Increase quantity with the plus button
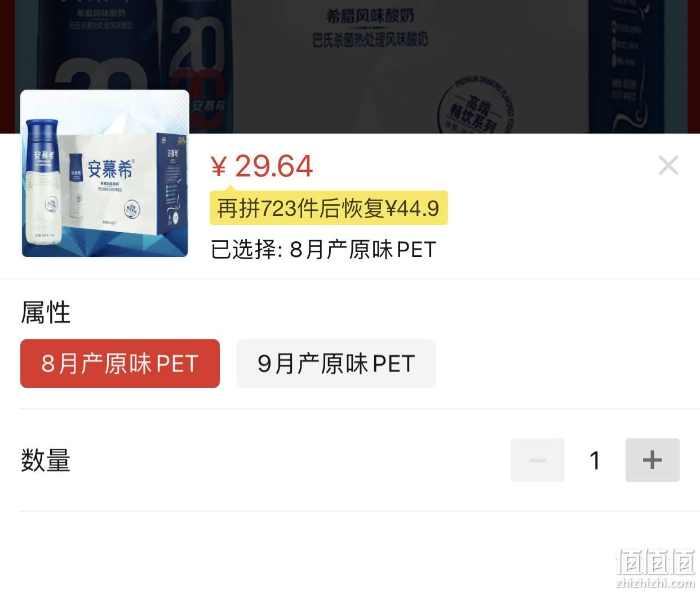The image size is (700, 593). click(652, 460)
